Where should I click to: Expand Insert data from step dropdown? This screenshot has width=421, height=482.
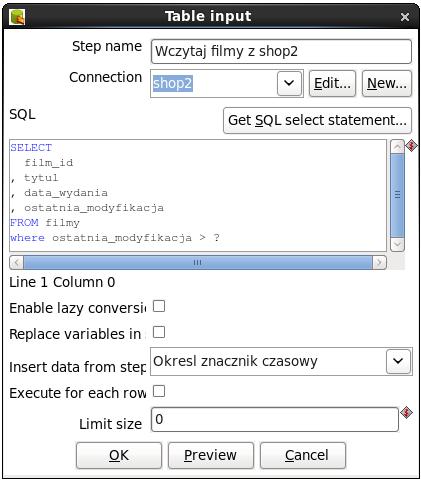coord(398,361)
